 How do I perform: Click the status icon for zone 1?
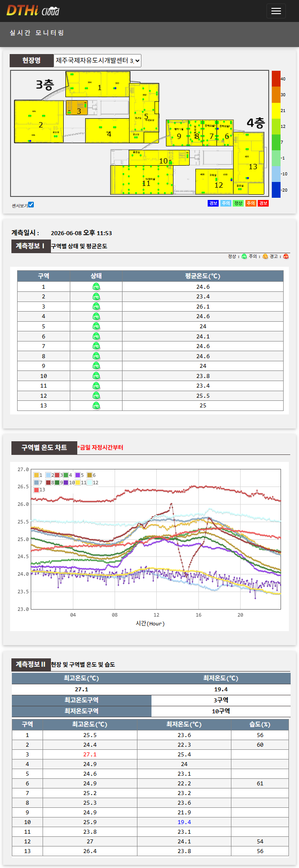(96, 287)
